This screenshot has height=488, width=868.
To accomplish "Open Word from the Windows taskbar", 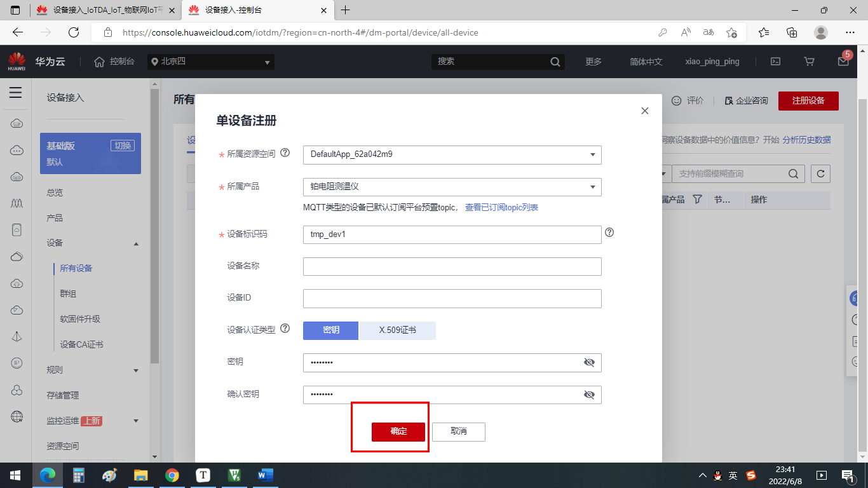I will tap(265, 475).
